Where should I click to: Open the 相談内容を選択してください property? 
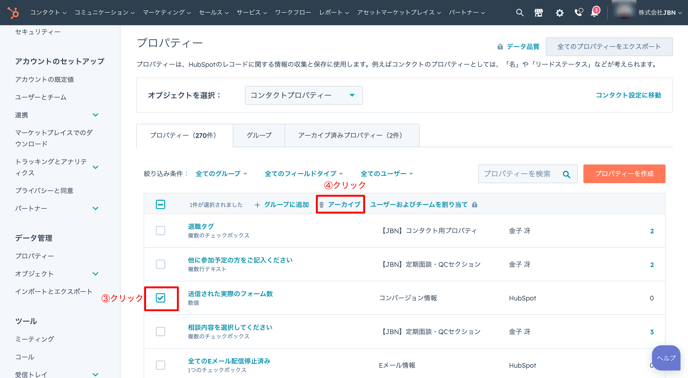[x=230, y=328]
